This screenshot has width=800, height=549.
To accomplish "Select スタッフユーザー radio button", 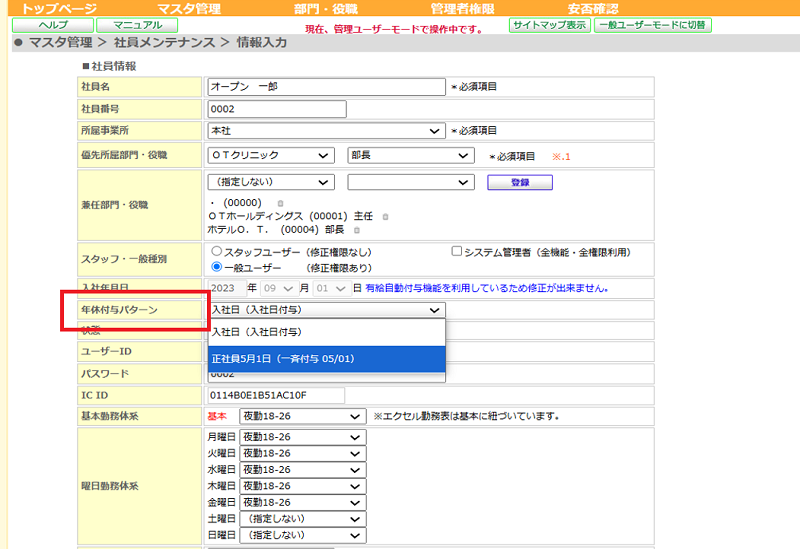I will point(217,251).
